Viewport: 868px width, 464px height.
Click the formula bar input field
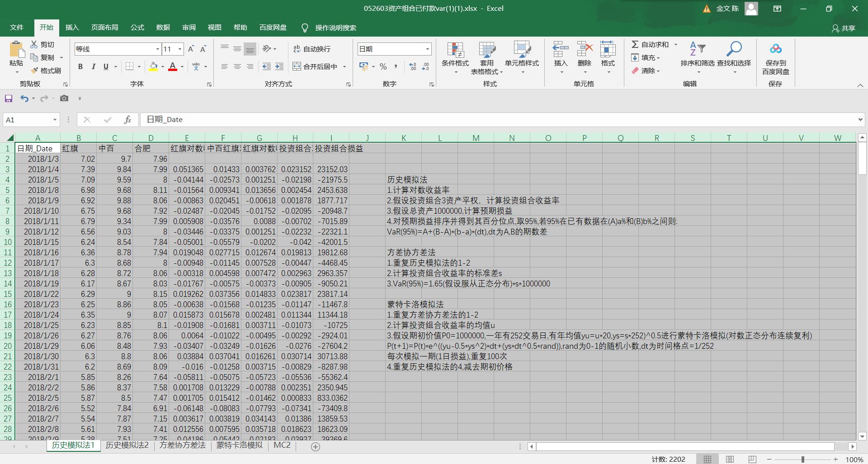tap(497, 120)
